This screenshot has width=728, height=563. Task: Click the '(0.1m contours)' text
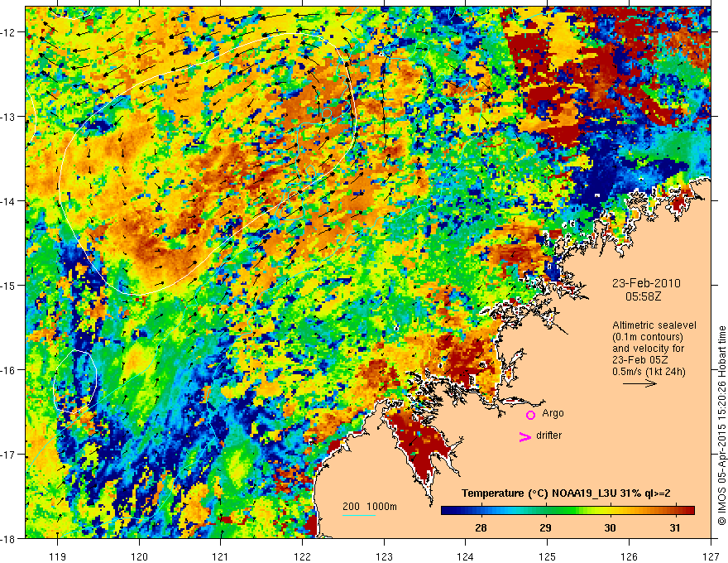point(648,337)
